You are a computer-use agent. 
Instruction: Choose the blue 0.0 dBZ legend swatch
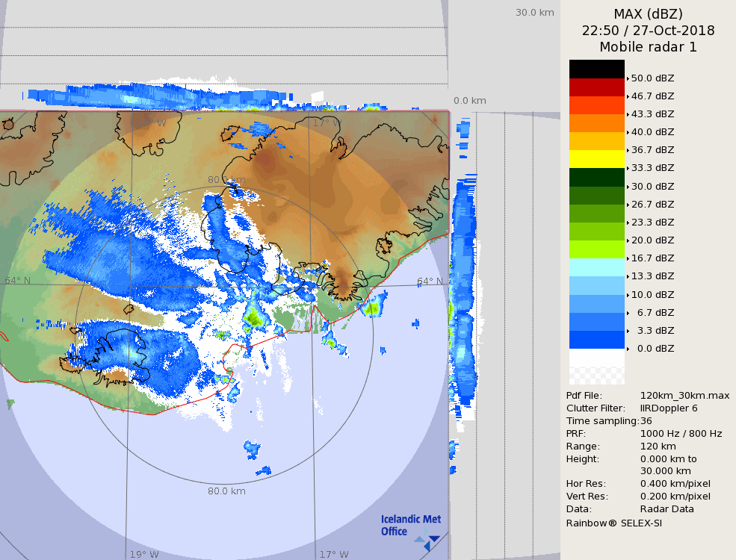[596, 340]
